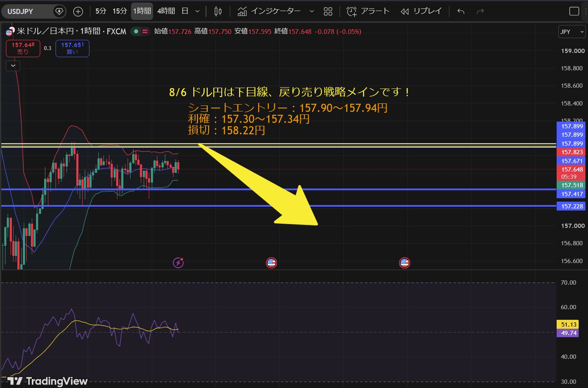The width and height of the screenshot is (588, 388).
Task: Expand the indicator favorites dropdown arrow
Action: coord(312,11)
